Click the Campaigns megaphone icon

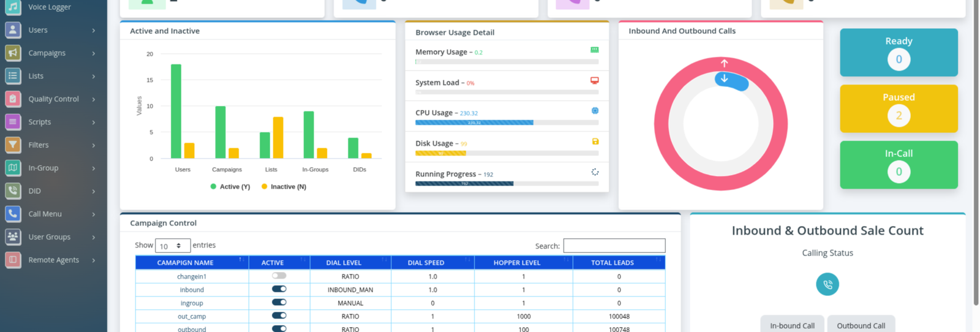pyautogui.click(x=13, y=53)
